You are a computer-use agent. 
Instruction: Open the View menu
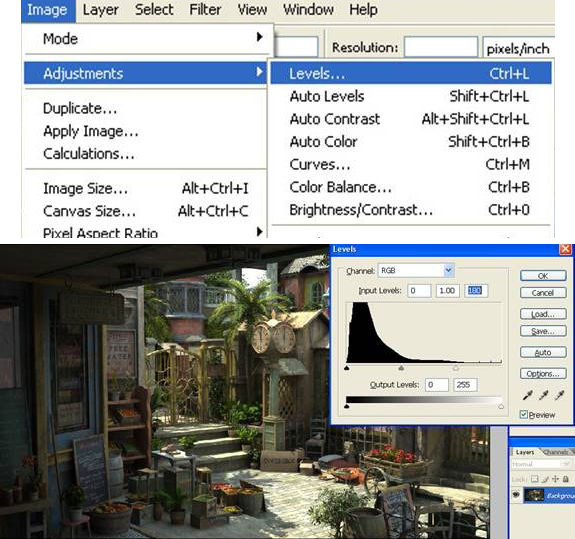[x=252, y=10]
